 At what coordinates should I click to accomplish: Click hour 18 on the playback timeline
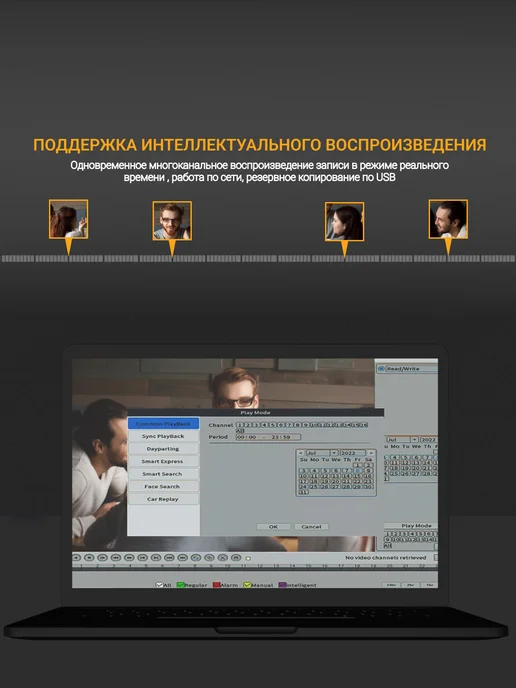click(x=358, y=566)
